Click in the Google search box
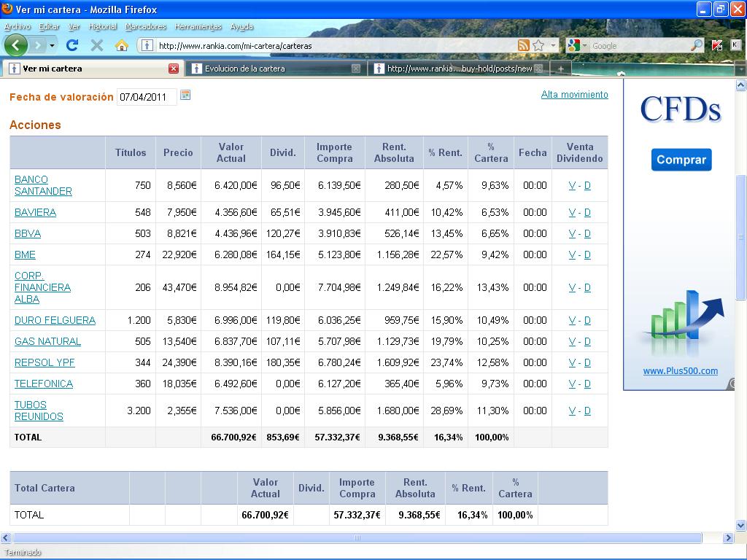The image size is (747, 560). [x=639, y=46]
